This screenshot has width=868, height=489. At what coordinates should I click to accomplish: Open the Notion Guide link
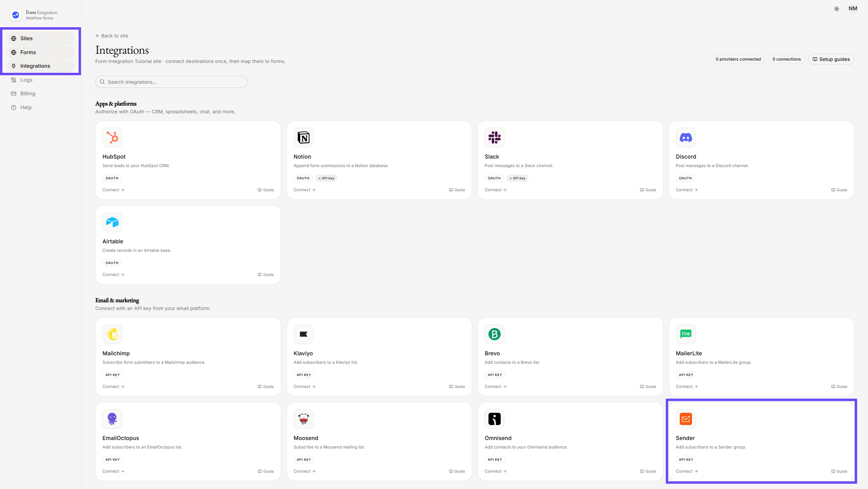457,190
